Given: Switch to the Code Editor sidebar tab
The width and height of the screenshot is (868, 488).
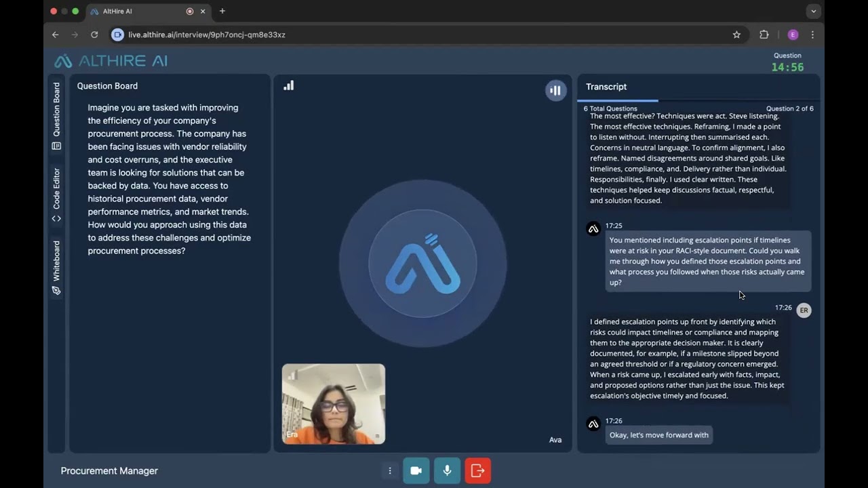Looking at the screenshot, I should coord(56,195).
